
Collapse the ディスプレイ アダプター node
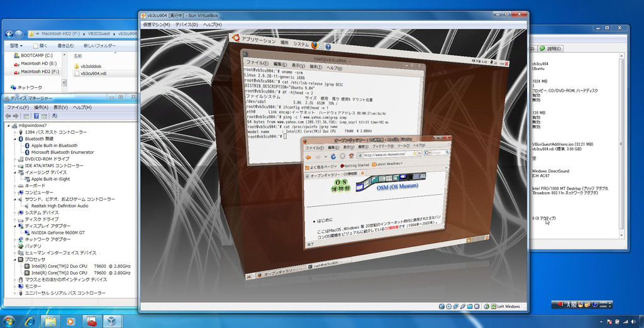[16, 226]
